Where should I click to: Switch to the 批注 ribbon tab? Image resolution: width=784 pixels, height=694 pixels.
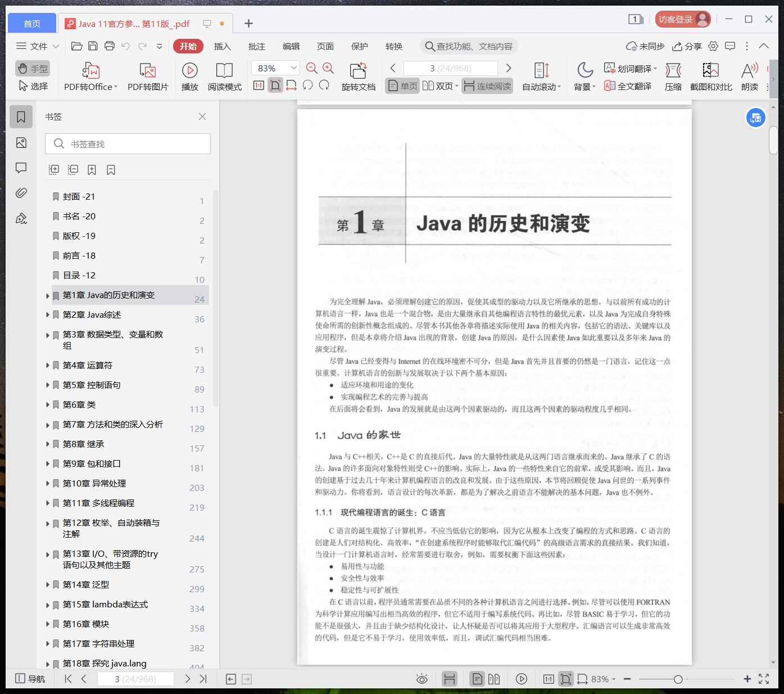point(257,46)
